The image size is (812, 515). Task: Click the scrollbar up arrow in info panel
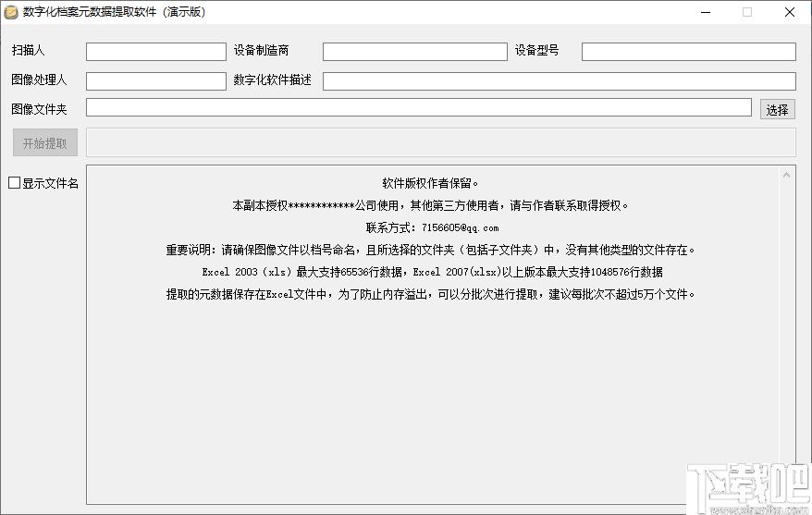[x=786, y=175]
